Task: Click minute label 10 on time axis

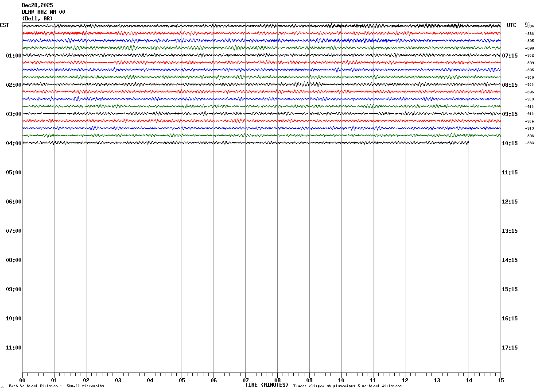Action: (341, 380)
